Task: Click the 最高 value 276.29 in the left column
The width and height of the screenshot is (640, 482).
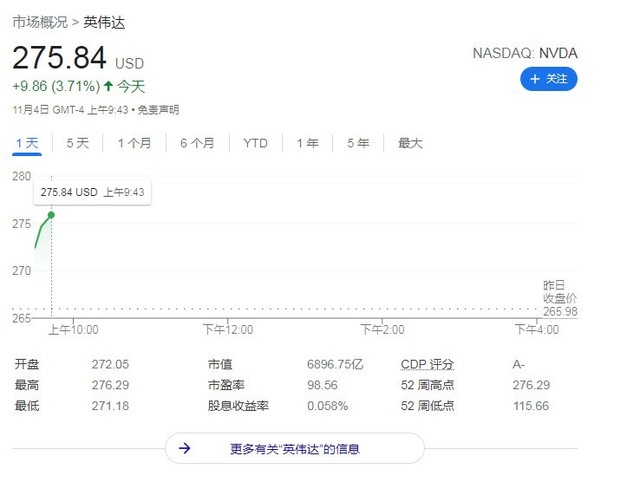Action: click(x=110, y=385)
